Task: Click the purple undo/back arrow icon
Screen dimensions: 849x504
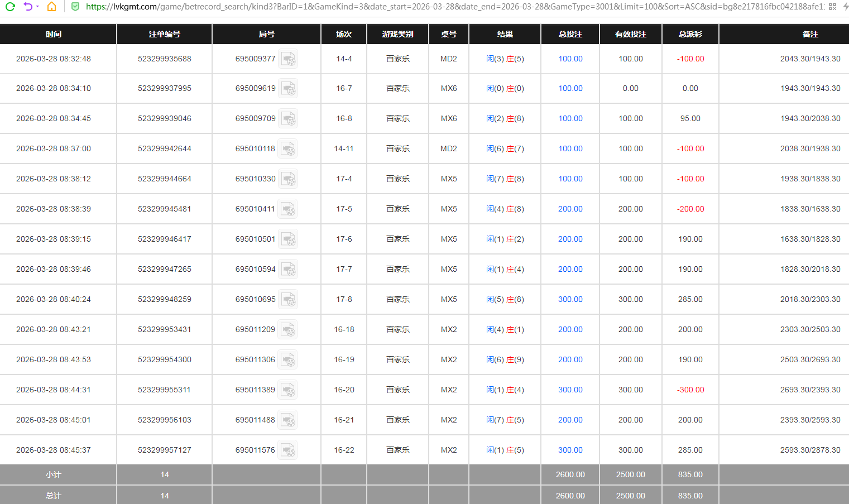Action: pyautogui.click(x=28, y=7)
